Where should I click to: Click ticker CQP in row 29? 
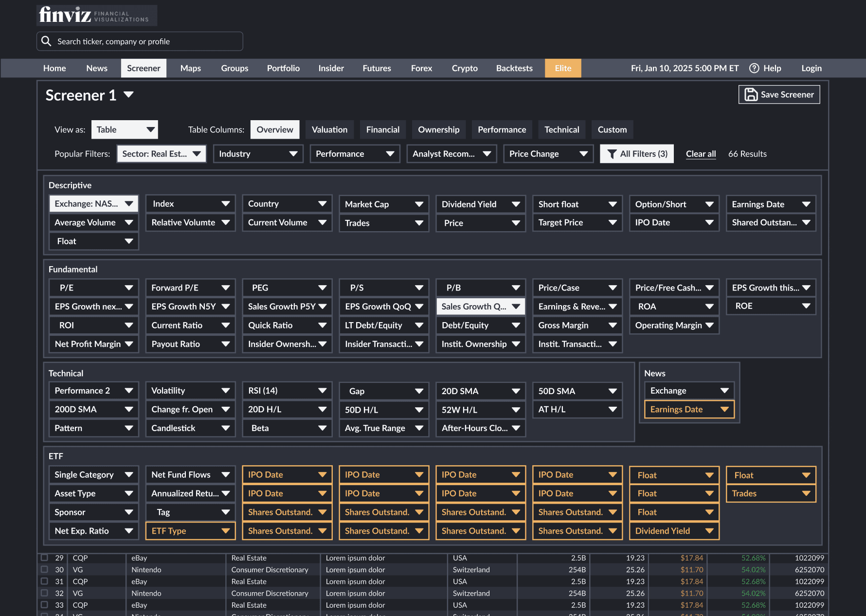[x=80, y=558]
